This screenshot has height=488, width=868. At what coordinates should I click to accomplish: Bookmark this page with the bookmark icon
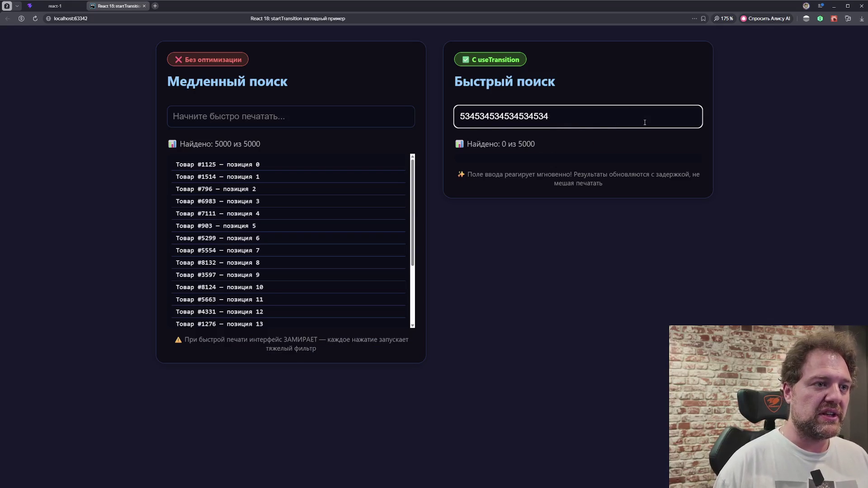click(703, 19)
